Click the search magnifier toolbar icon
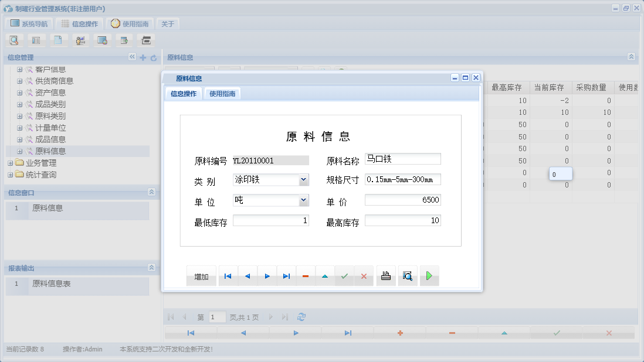 (14, 40)
